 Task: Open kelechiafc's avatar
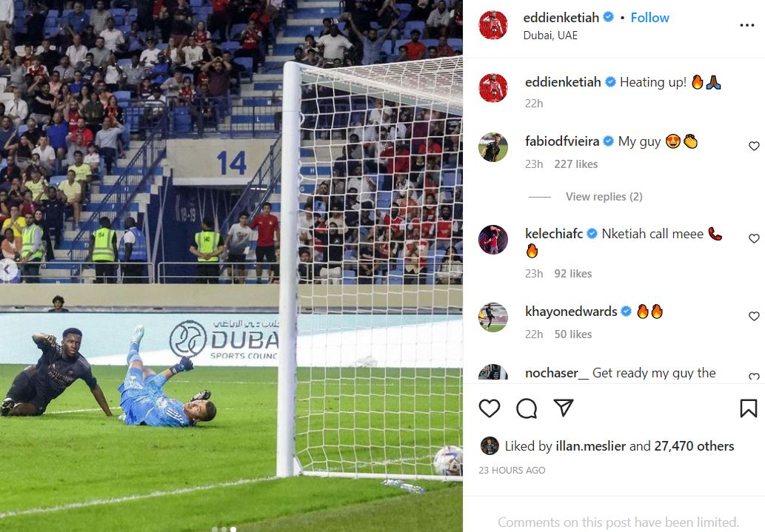coord(493,240)
